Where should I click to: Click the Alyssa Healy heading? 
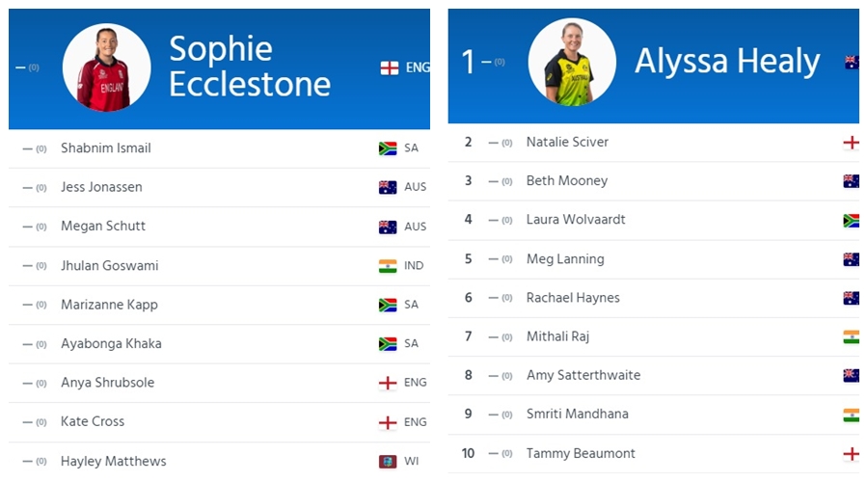pyautogui.click(x=727, y=62)
